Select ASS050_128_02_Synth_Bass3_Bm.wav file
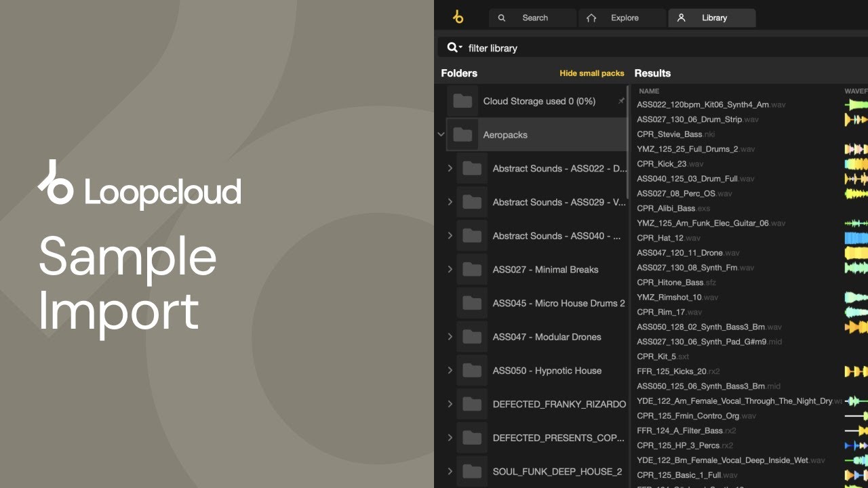Image resolution: width=868 pixels, height=488 pixels. [x=709, y=327]
